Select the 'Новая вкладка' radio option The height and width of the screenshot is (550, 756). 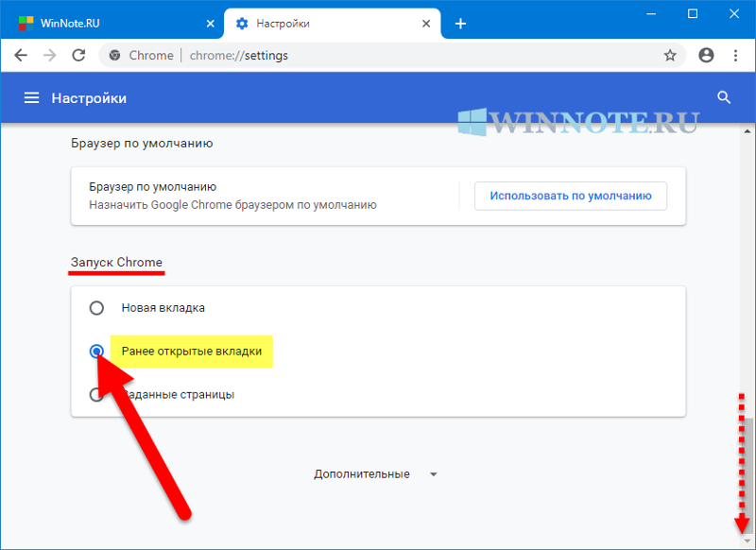tap(96, 308)
